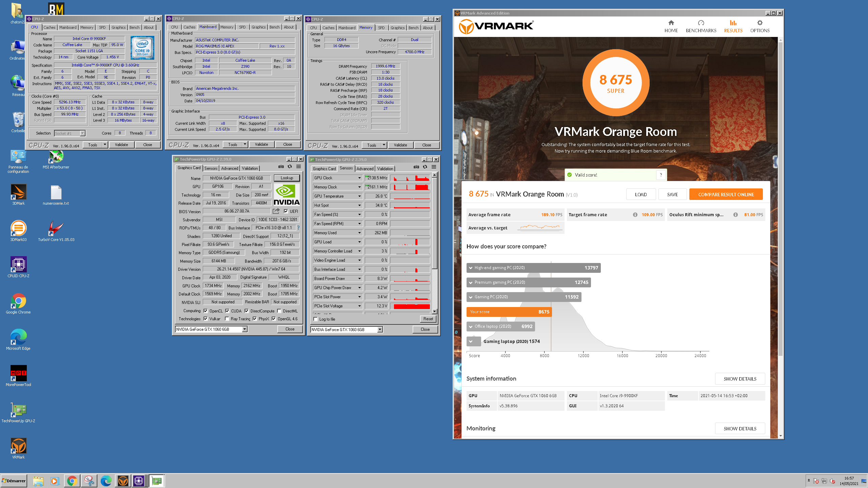
Task: Open hamburger menu in GPU-Z Graphics Card window
Action: coord(298,166)
